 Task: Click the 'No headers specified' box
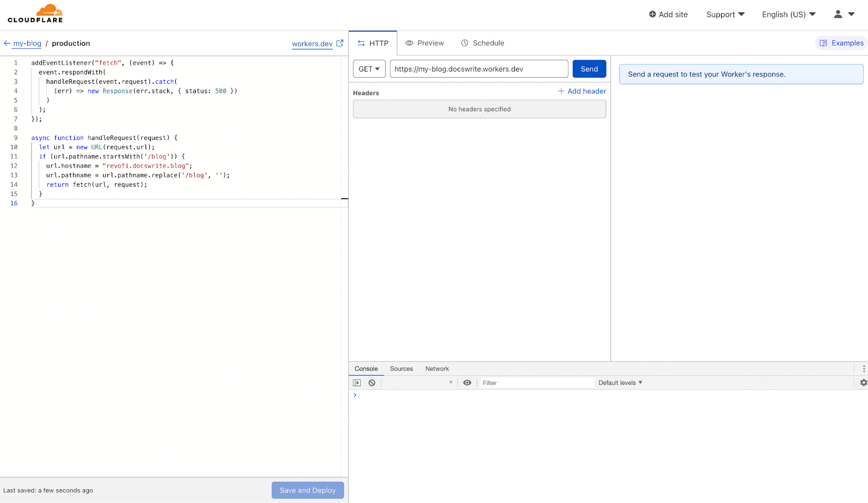[x=480, y=109]
